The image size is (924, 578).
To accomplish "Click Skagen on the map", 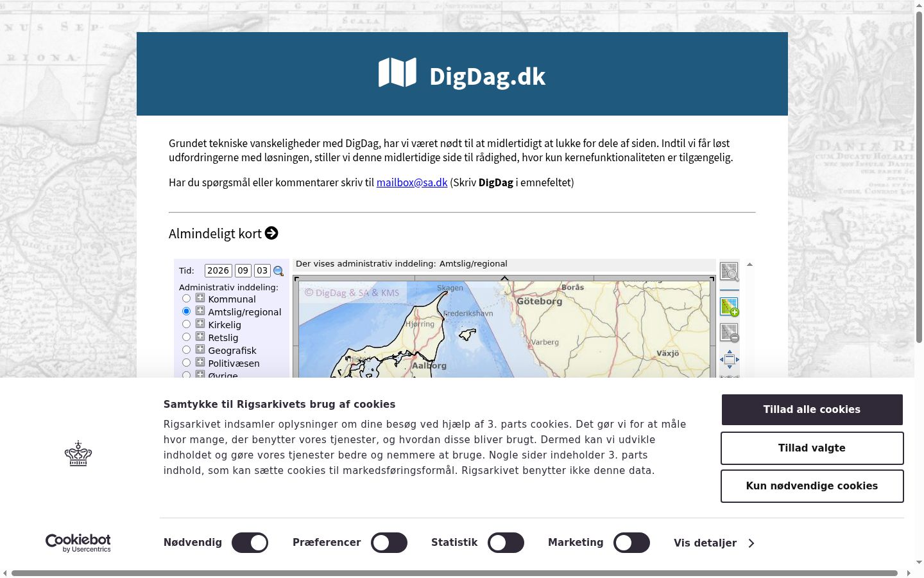I will (x=450, y=288).
